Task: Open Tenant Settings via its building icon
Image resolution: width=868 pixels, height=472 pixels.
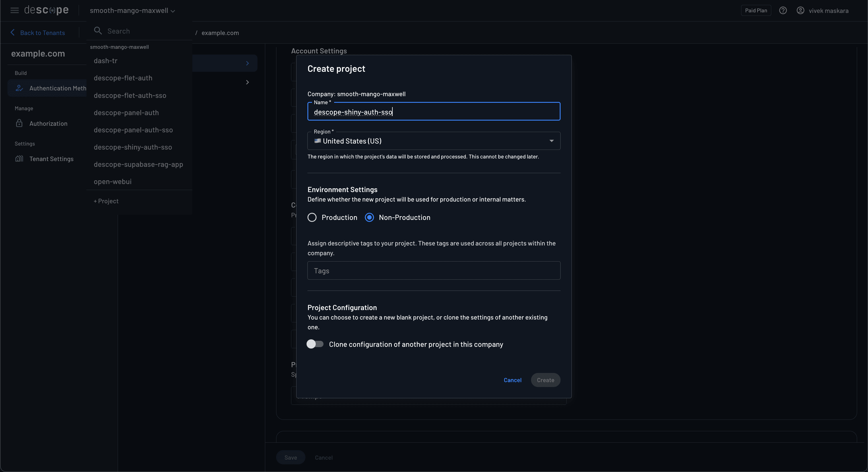Action: (19, 158)
